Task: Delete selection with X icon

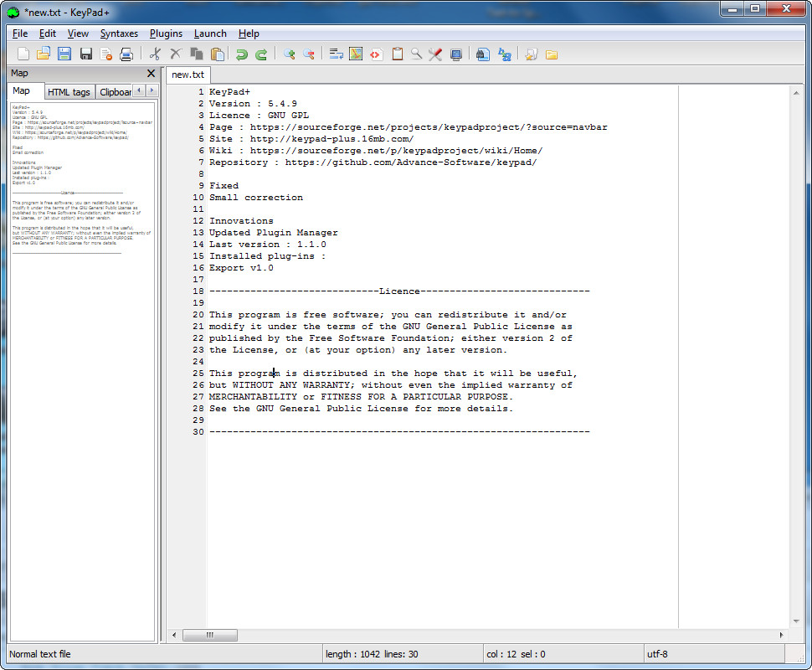Action: pyautogui.click(x=176, y=54)
